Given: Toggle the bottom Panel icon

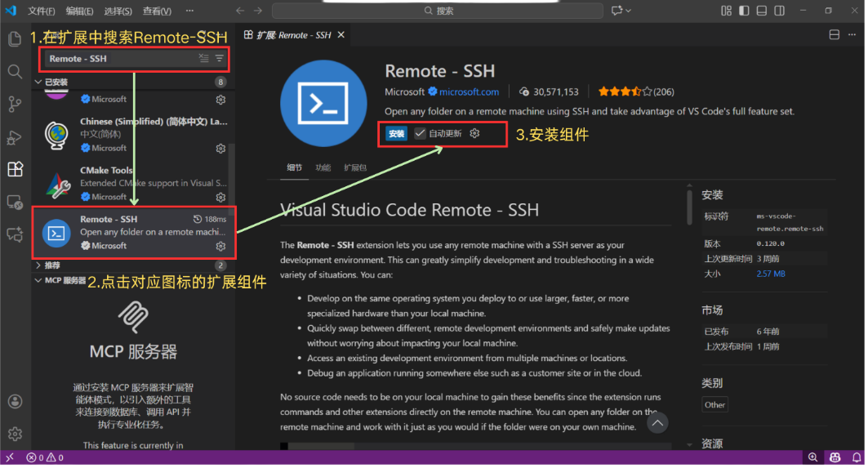Looking at the screenshot, I should (x=762, y=11).
